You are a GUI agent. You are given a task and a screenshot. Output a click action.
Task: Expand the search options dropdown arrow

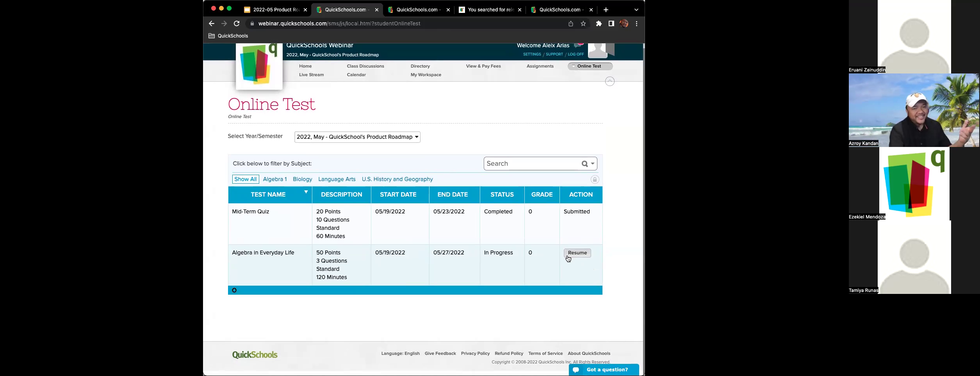point(593,164)
